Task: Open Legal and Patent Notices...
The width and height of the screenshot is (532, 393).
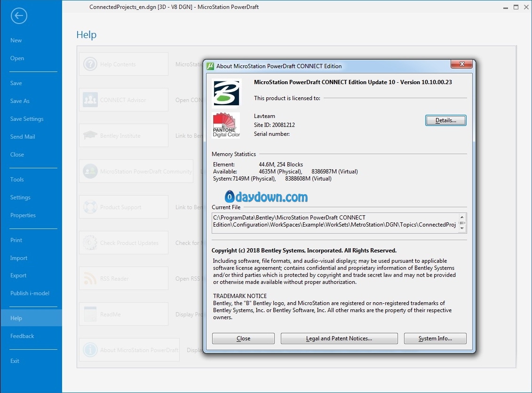Action: 339,338
